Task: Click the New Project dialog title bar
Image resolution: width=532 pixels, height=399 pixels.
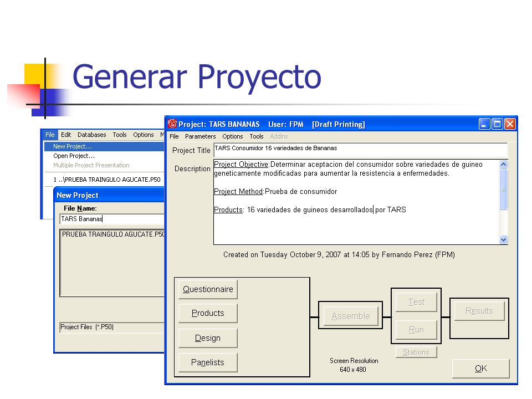Action: [109, 196]
